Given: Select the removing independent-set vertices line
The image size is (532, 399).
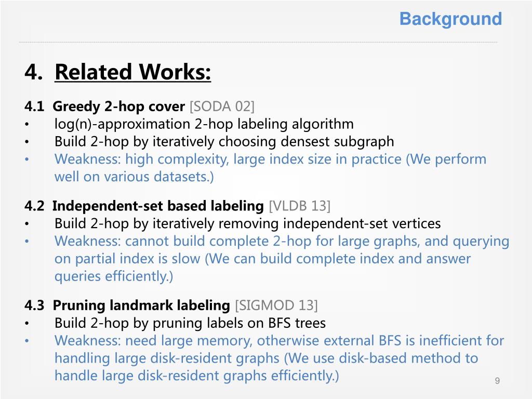Looking at the screenshot, I should (248, 223).
